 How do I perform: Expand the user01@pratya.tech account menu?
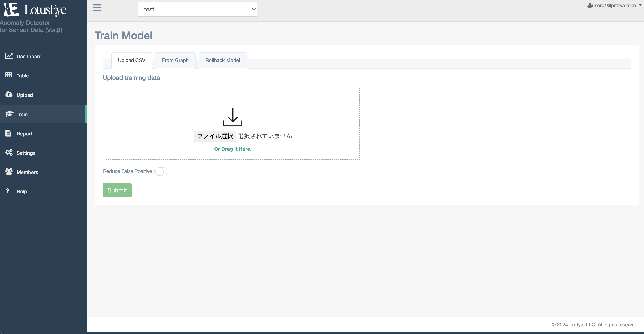coord(614,6)
